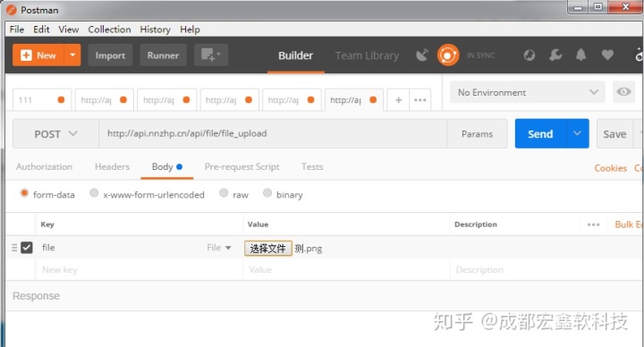
Task: Open notifications bell icon
Action: point(580,55)
